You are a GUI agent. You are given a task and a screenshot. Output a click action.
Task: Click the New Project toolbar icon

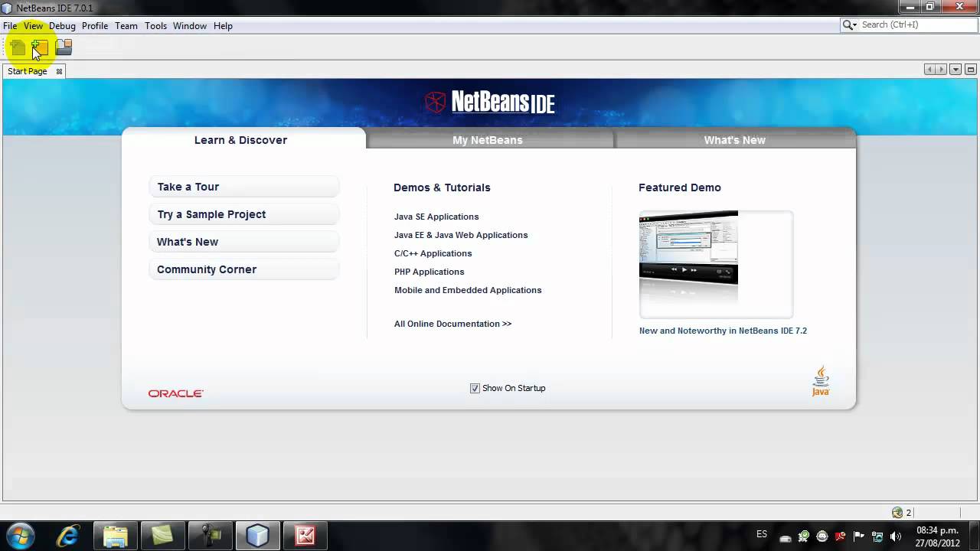(40, 47)
